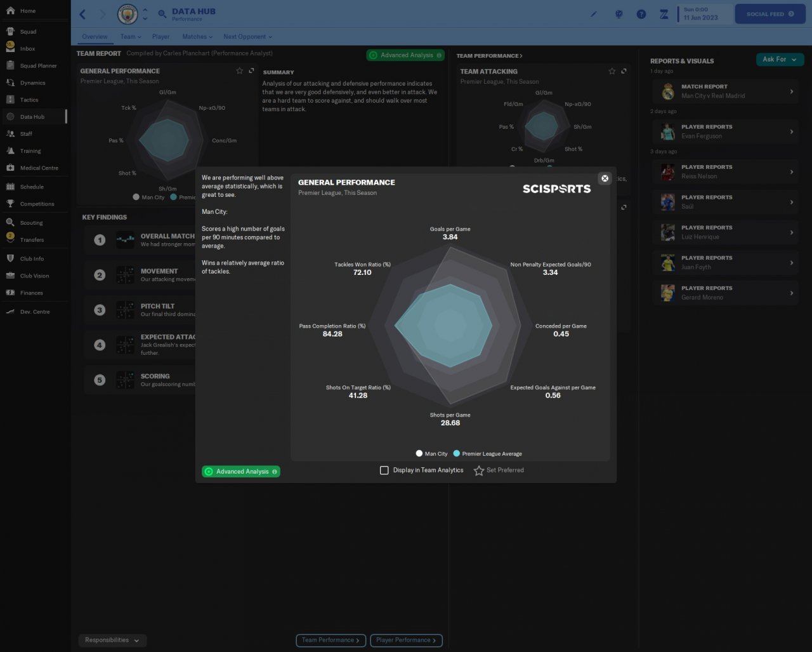This screenshot has height=652, width=812.
Task: Open the Pitch Tilt key finding
Action: click(x=141, y=310)
